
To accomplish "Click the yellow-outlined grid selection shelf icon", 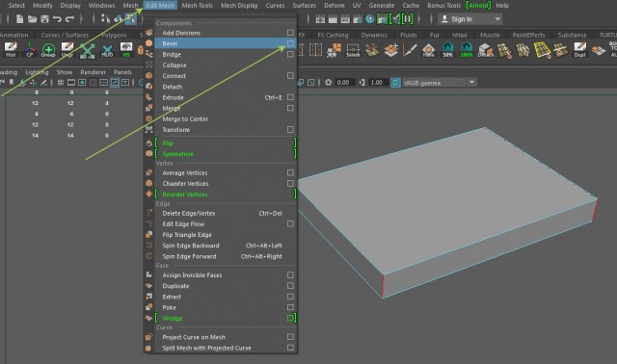I will click(542, 50).
